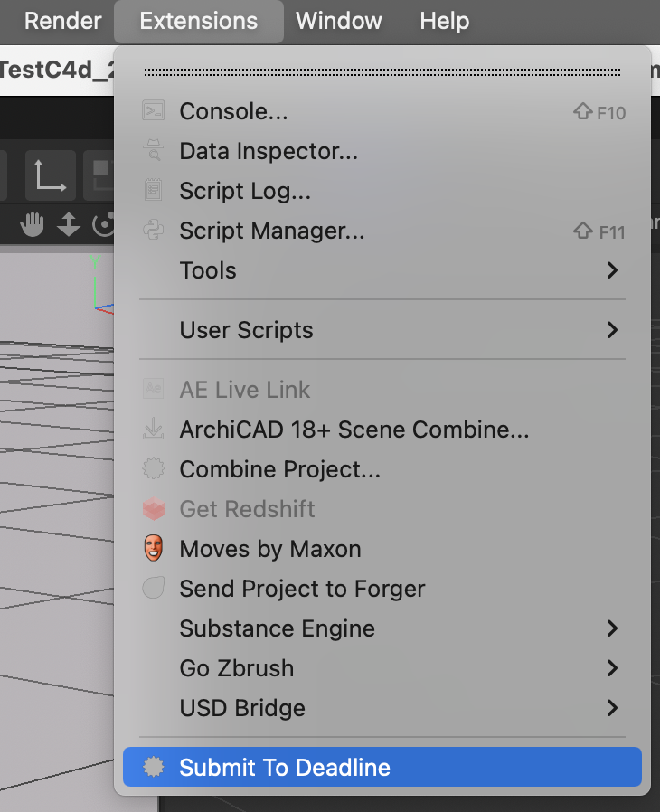Open the Window menu
This screenshot has height=812, width=660.
[x=338, y=21]
